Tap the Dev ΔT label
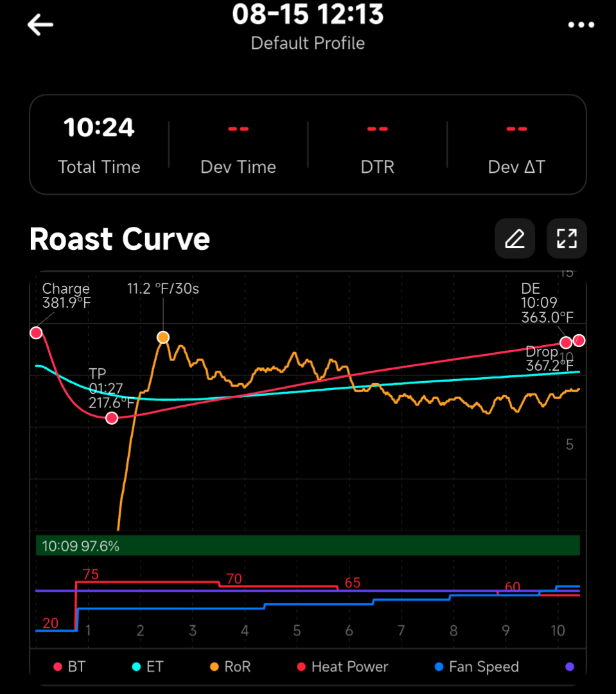The height and width of the screenshot is (694, 616). 516,167
